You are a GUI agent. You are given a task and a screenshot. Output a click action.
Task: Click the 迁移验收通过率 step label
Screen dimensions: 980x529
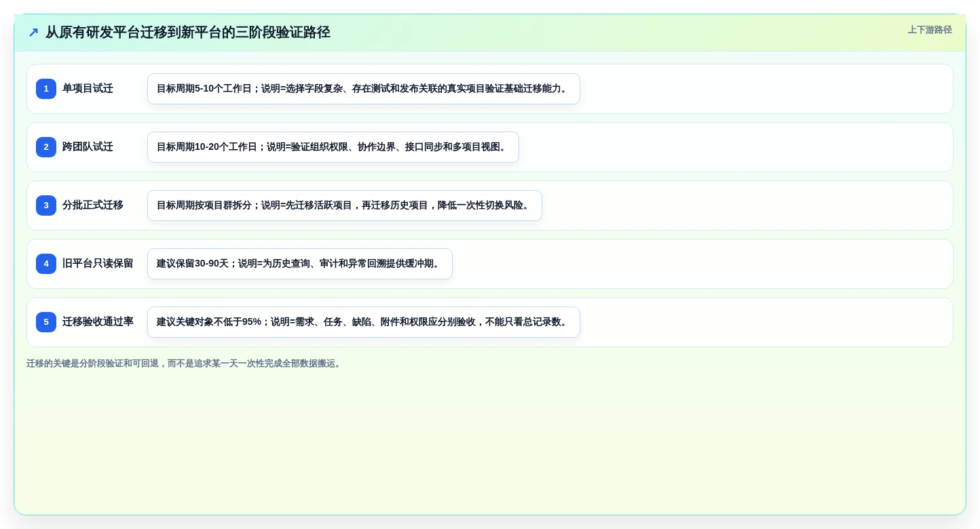click(x=98, y=322)
